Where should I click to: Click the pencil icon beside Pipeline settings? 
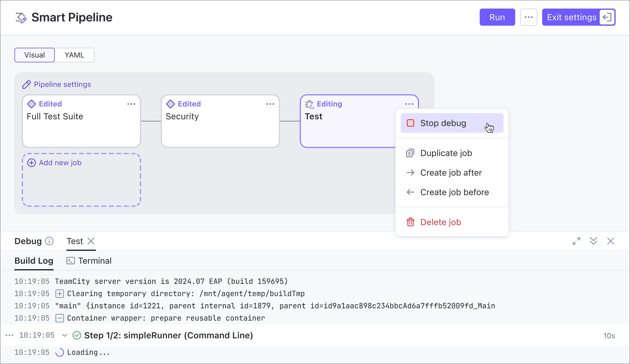[27, 84]
